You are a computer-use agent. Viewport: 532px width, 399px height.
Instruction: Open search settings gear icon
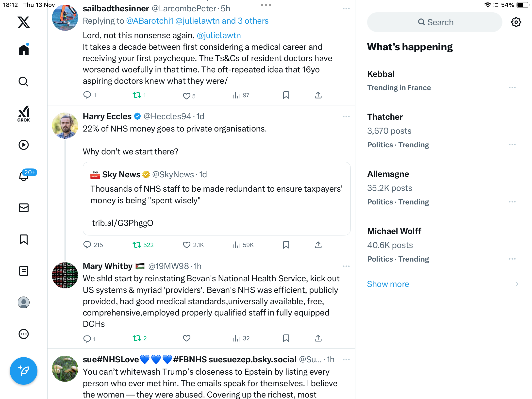coord(516,22)
